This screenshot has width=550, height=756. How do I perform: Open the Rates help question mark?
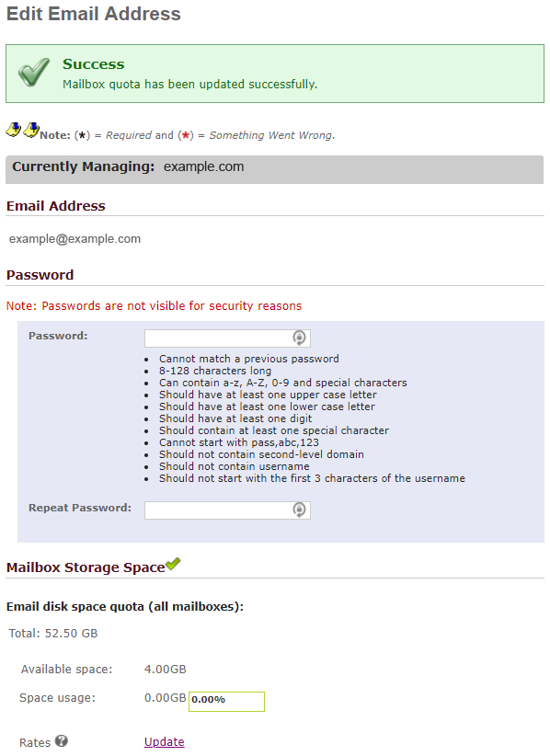62,740
